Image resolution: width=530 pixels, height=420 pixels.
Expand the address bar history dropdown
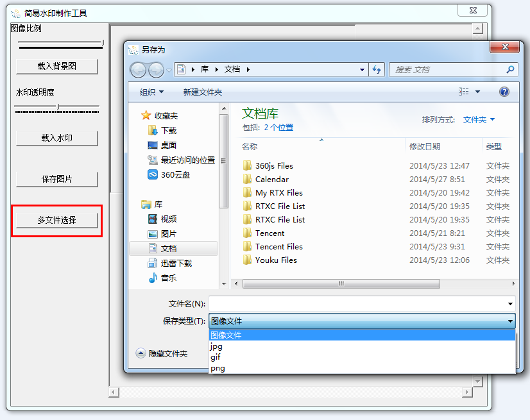coord(362,70)
